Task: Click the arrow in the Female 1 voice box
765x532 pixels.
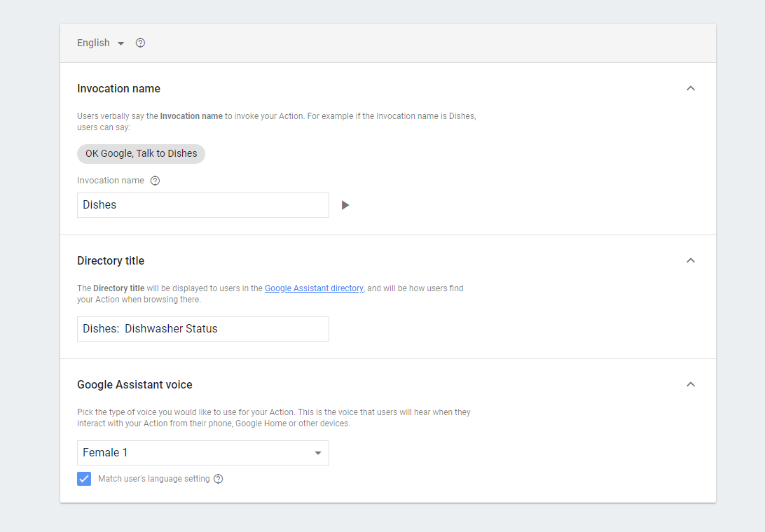Action: coord(318,453)
